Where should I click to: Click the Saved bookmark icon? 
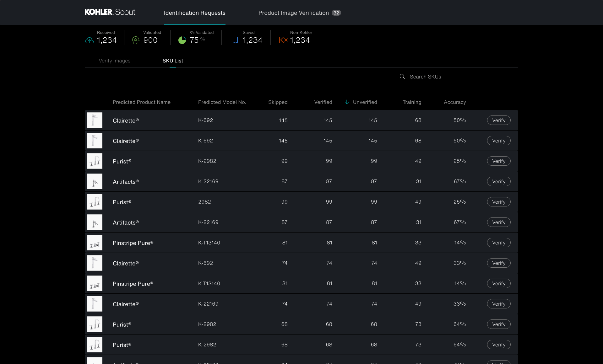(x=235, y=40)
